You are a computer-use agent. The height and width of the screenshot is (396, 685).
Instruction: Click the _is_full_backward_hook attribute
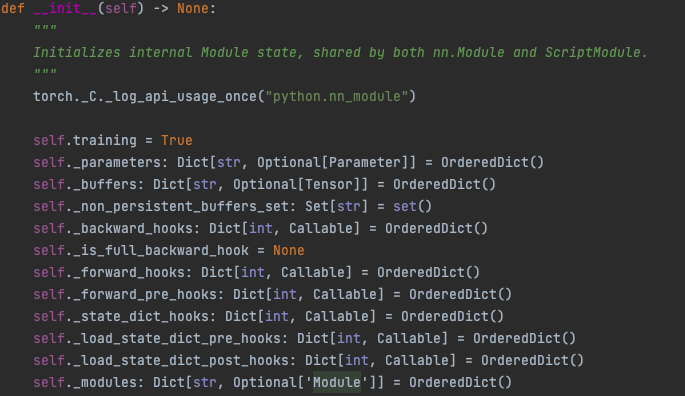161,250
